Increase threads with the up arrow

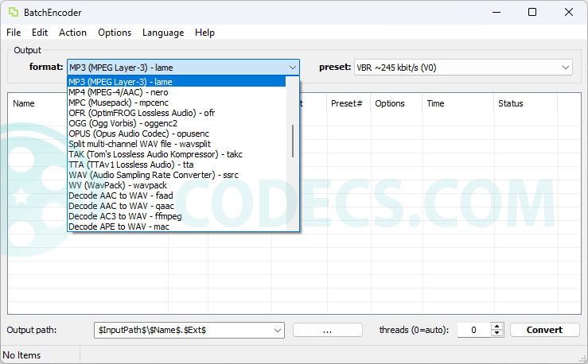pos(496,327)
